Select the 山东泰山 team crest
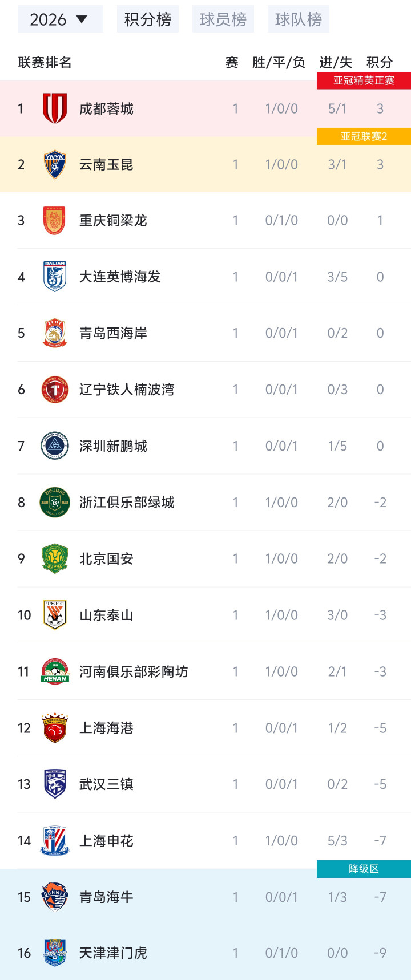Image resolution: width=411 pixels, height=980 pixels. click(x=55, y=615)
